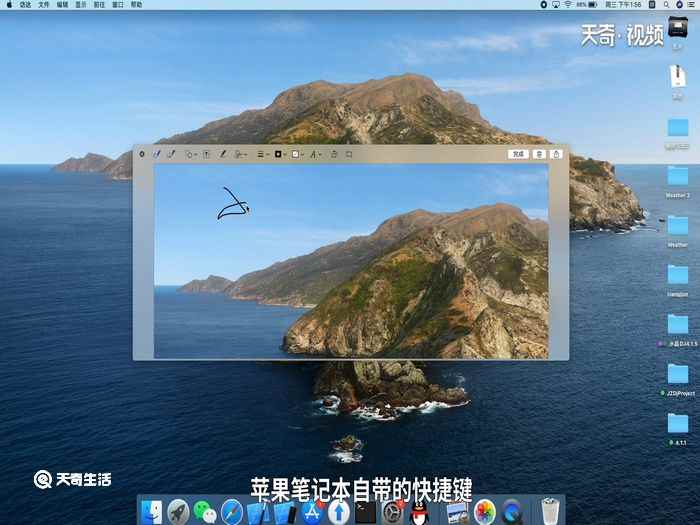The image size is (700, 525).
Task: Open the Shapes tool dropdown
Action: (190, 154)
